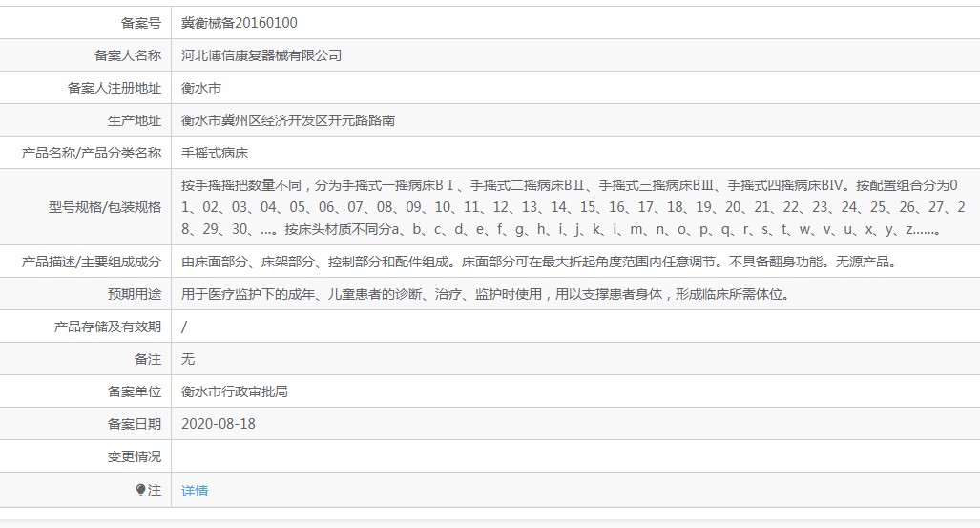Click the 备案日期 label
Image resolution: width=980 pixels, height=528 pixels.
tap(135, 424)
